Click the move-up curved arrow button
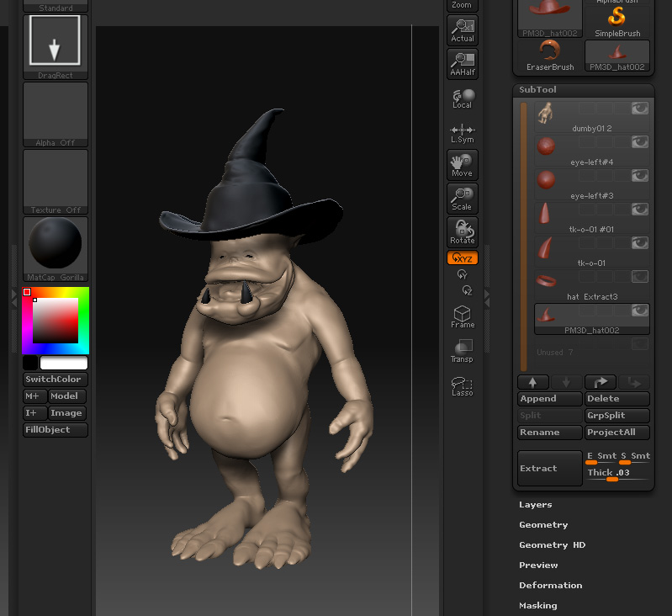The image size is (672, 616). 601,382
